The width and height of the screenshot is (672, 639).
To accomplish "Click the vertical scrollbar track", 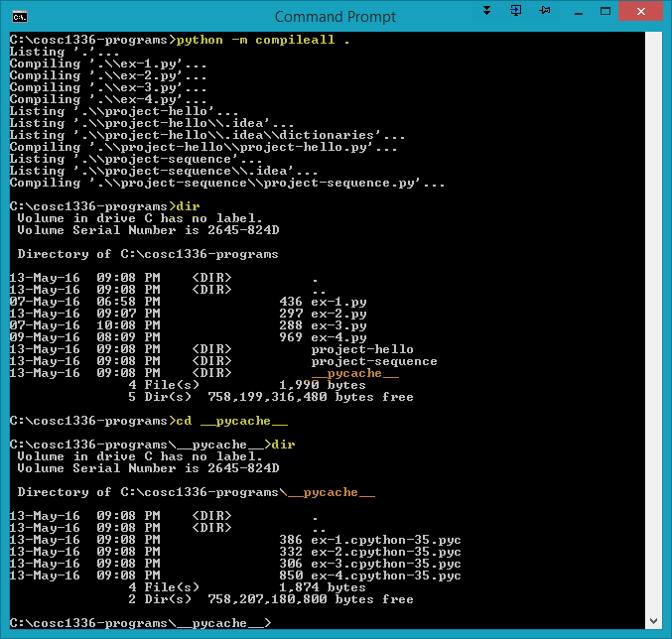I will click(655, 327).
